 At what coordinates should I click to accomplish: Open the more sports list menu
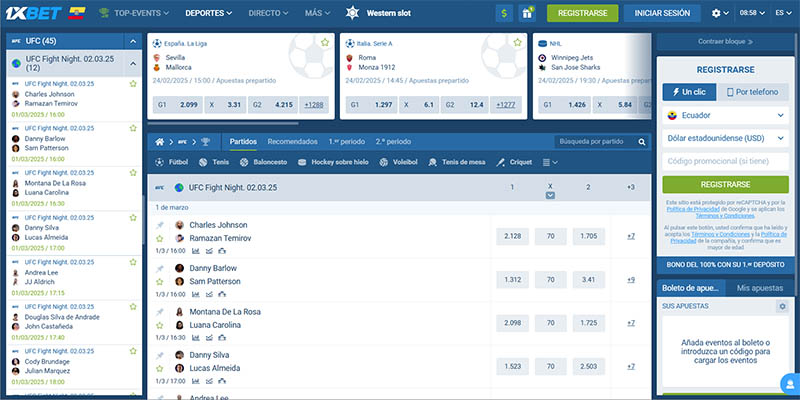[x=550, y=162]
